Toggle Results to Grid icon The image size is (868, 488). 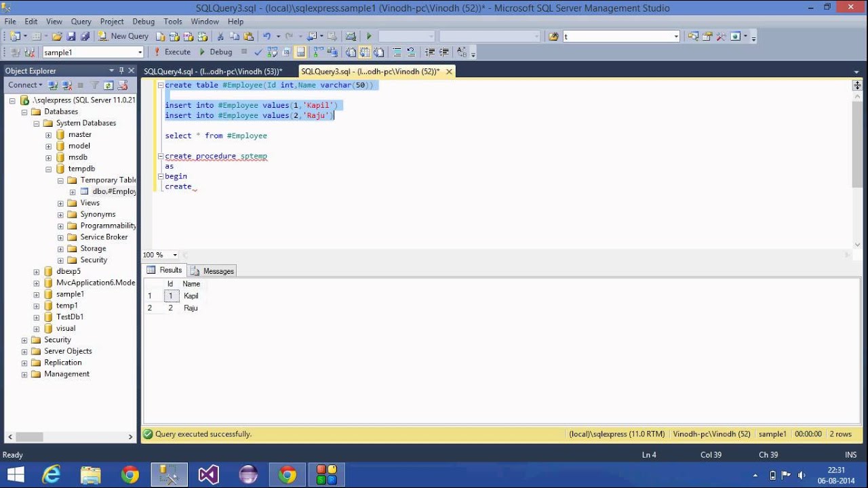point(365,52)
